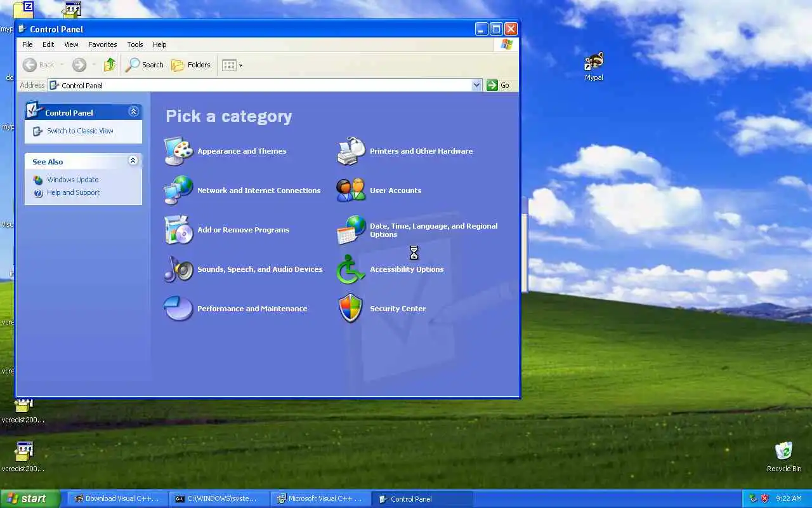Show the Folders pane

tap(191, 65)
